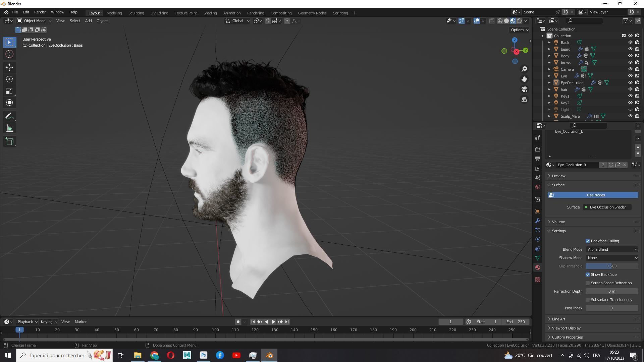Expand the Volume panel
This screenshot has height=362, width=644.
pyautogui.click(x=558, y=222)
